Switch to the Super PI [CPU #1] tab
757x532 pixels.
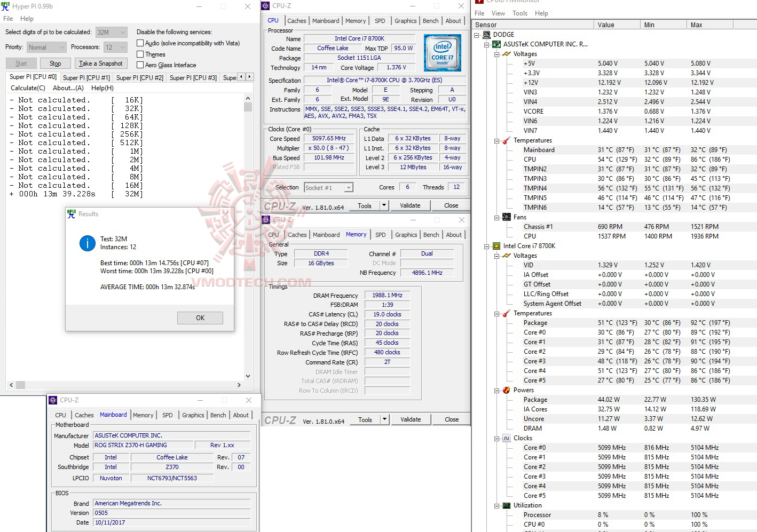(x=86, y=78)
